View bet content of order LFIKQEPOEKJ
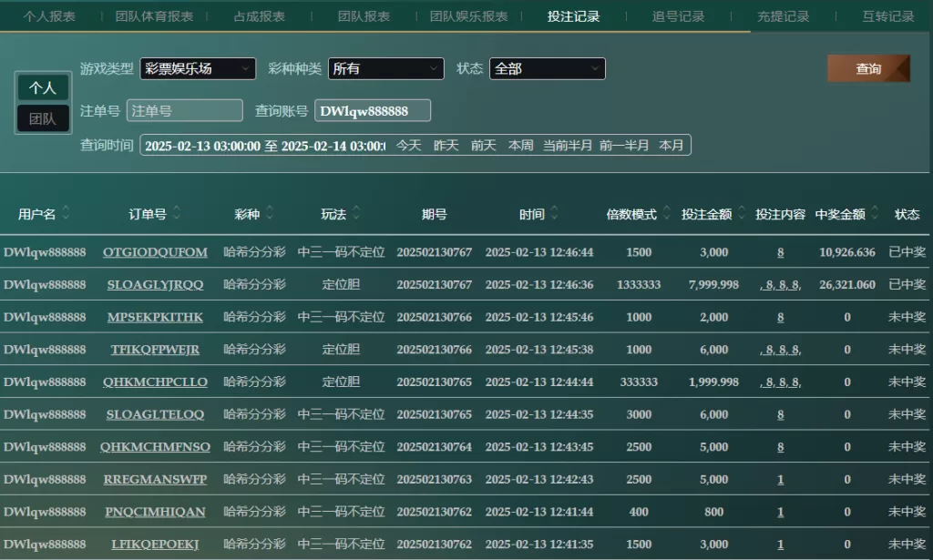Image resolution: width=933 pixels, height=560 pixels. 780,544
